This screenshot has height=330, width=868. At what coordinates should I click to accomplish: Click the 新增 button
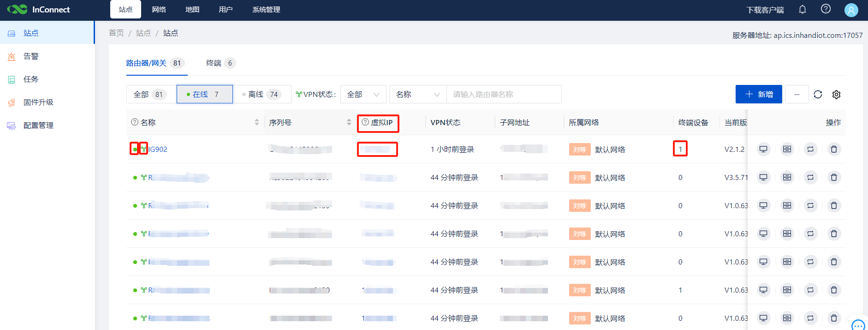(x=758, y=94)
